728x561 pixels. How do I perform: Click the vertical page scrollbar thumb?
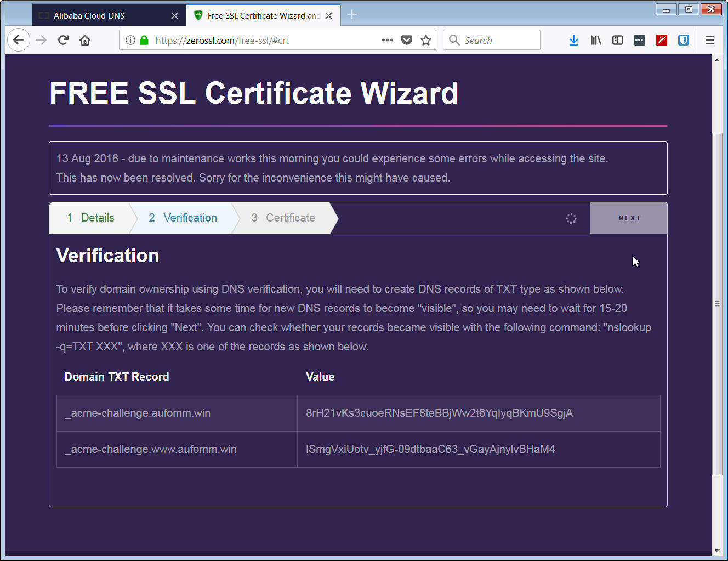pos(717,303)
